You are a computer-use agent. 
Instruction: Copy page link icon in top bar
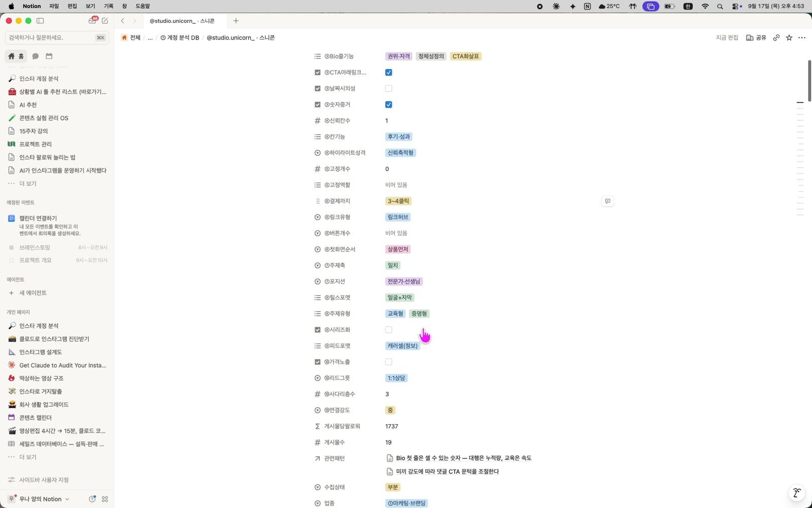click(x=776, y=38)
